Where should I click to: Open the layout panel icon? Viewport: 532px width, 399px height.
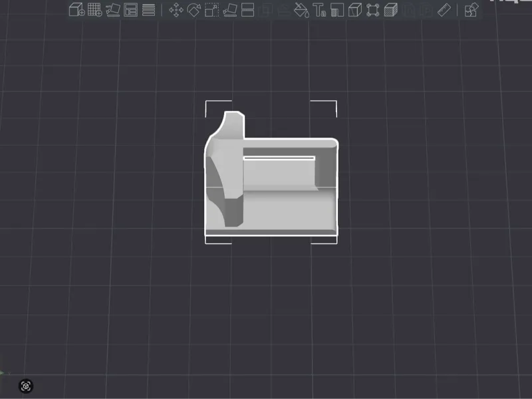(130, 10)
